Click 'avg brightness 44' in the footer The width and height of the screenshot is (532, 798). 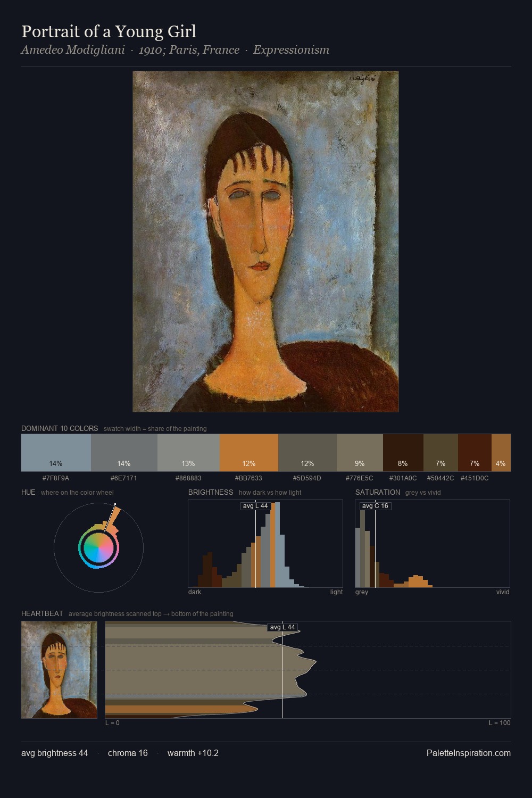[55, 753]
